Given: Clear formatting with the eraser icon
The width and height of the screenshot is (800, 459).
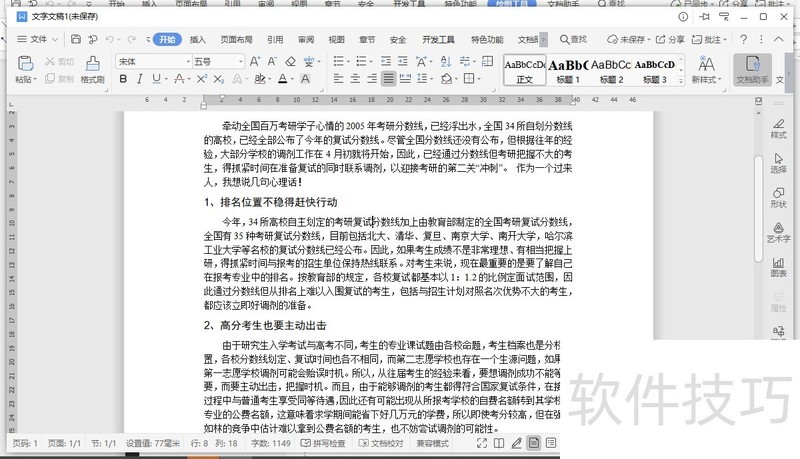Looking at the screenshot, I should point(290,62).
